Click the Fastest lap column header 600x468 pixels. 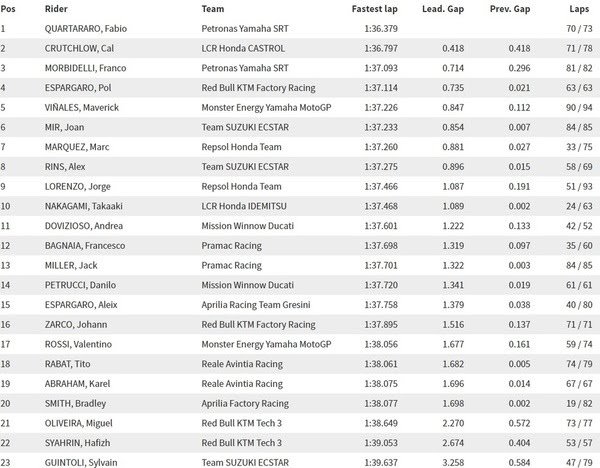[375, 9]
